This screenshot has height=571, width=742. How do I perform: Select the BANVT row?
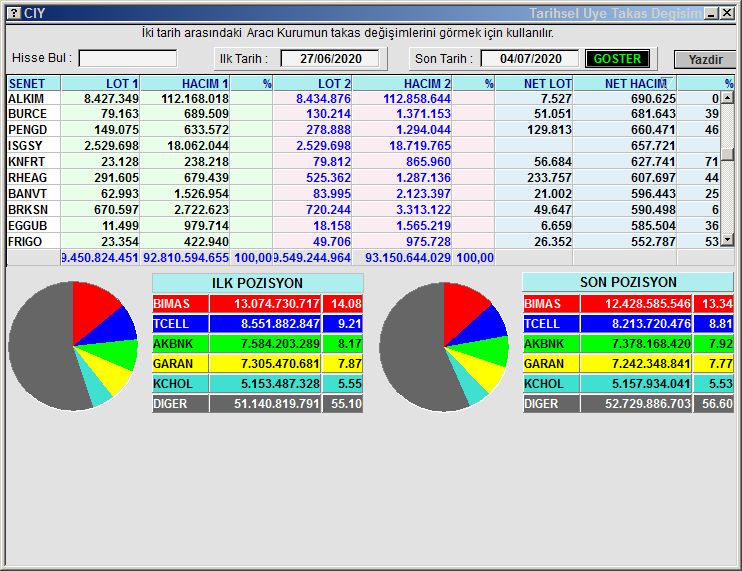(363, 194)
